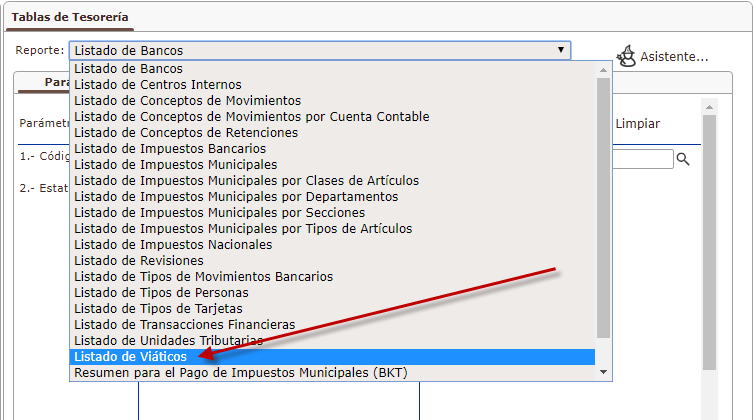Viewport: 756px width, 420px height.
Task: Click the parameters panel scroll-up arrow
Action: [x=709, y=107]
